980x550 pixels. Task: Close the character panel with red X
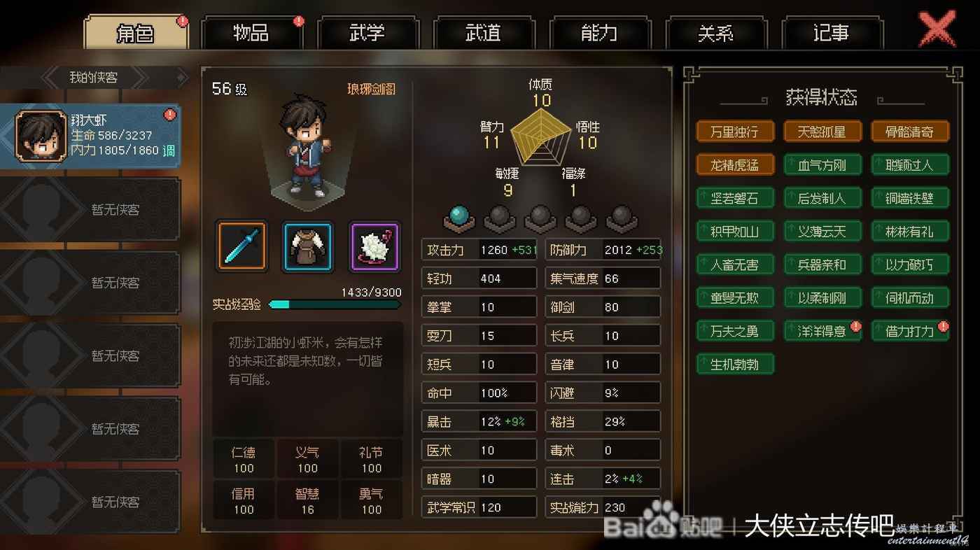click(937, 29)
